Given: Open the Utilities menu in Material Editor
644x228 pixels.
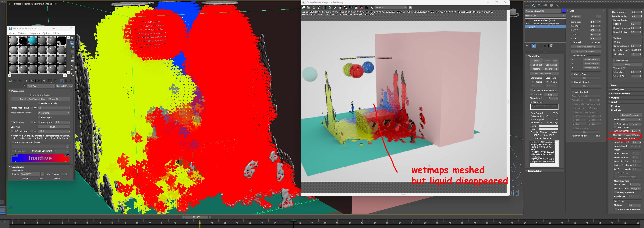Looking at the screenshot, I should pos(57,33).
